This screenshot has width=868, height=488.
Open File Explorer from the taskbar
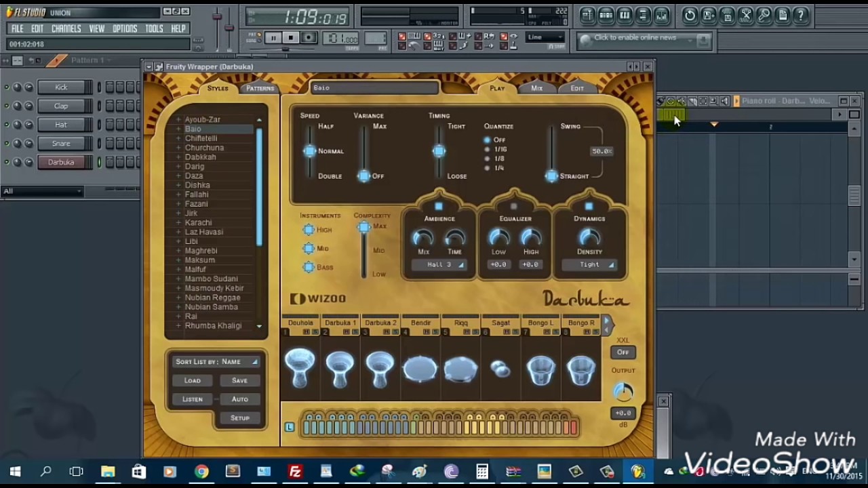(x=108, y=472)
